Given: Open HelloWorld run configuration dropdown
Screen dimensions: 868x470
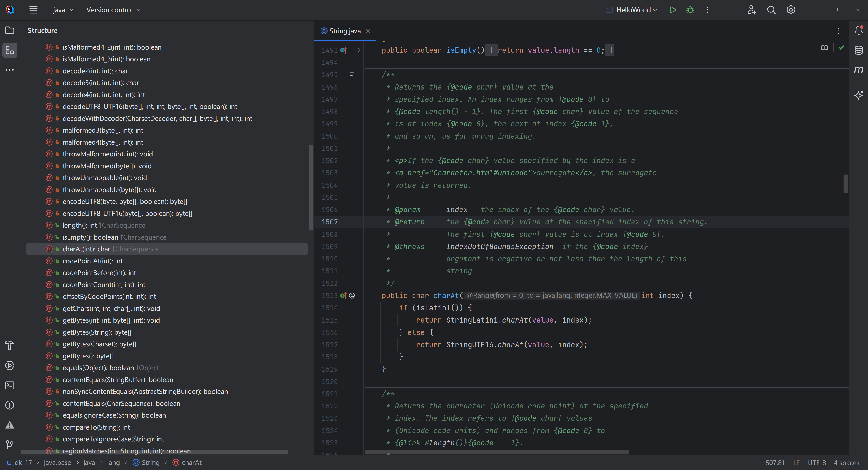Looking at the screenshot, I should pyautogui.click(x=632, y=10).
